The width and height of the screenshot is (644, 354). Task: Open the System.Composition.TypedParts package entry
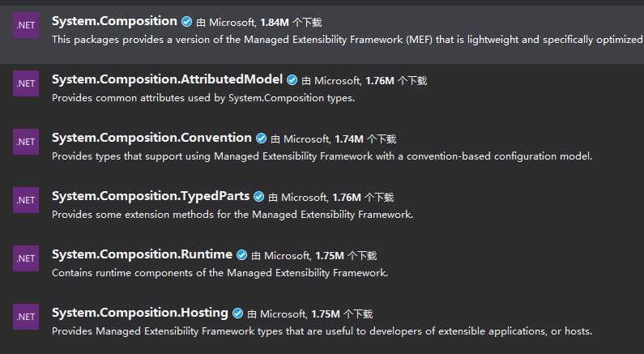[151, 196]
